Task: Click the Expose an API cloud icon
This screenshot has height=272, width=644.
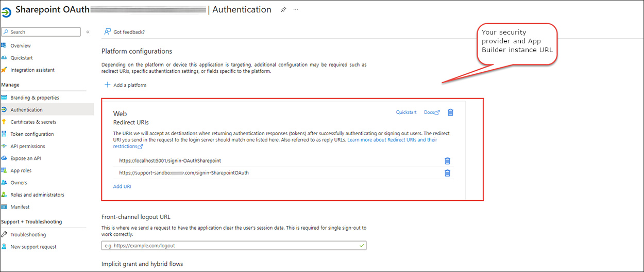Action: pos(4,158)
